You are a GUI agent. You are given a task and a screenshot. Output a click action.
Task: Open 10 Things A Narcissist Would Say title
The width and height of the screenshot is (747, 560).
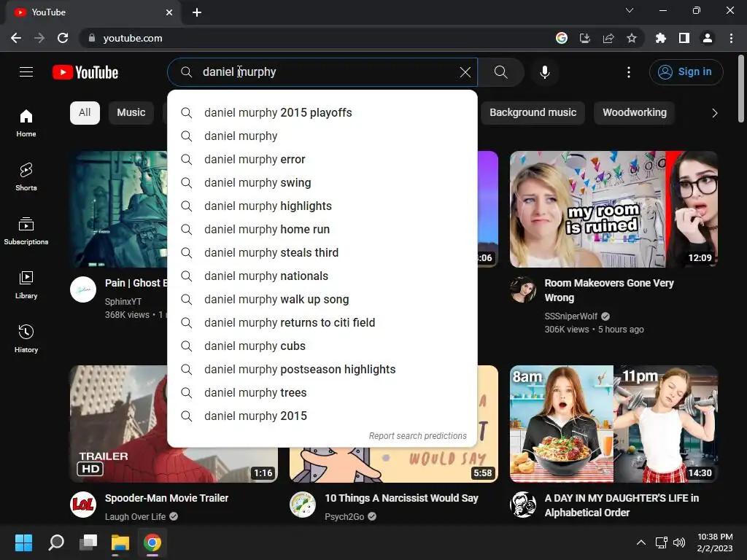401,498
